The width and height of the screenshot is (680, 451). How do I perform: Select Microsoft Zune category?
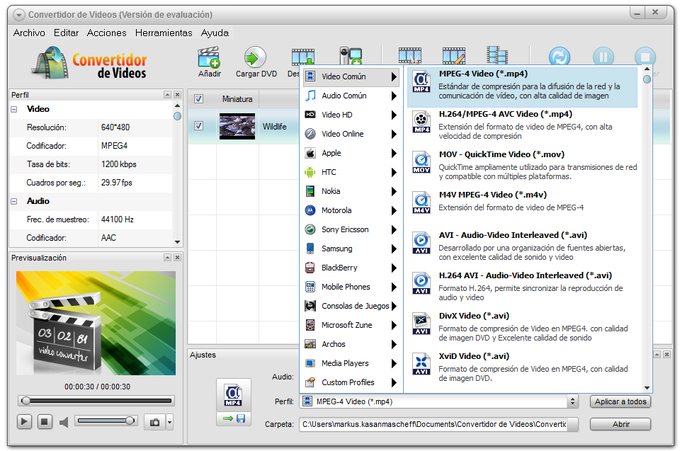point(352,325)
